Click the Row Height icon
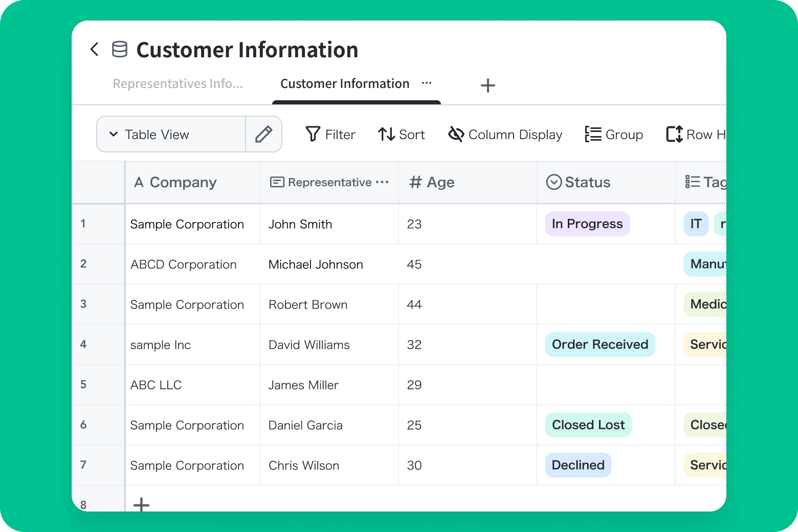The width and height of the screenshot is (798, 532). click(x=674, y=135)
